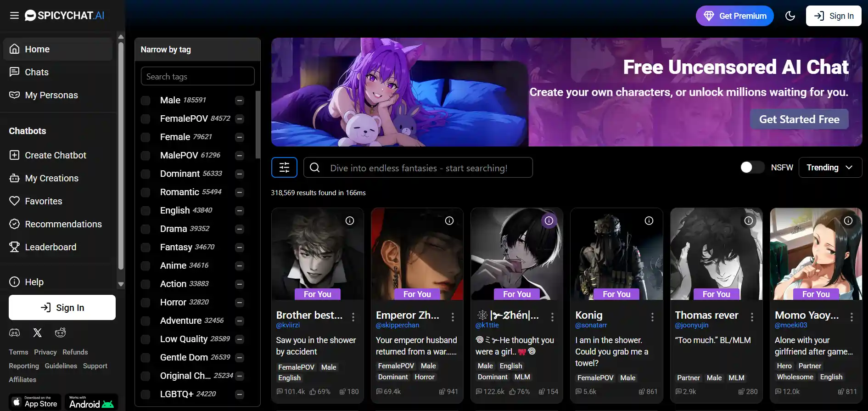Image resolution: width=868 pixels, height=411 pixels.
Task: Exclude the FemalePOV tag with minus icon
Action: coord(240,119)
